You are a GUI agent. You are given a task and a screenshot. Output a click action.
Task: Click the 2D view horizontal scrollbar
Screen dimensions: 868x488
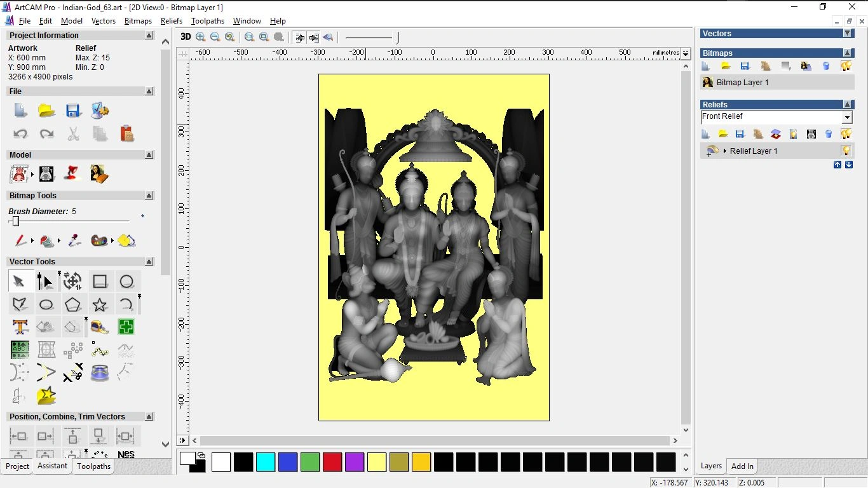point(434,440)
